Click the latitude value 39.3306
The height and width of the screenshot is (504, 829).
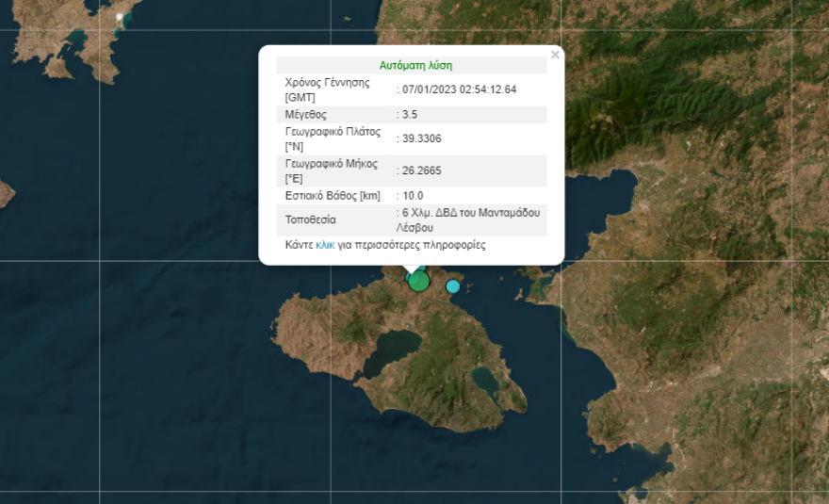tap(421, 138)
